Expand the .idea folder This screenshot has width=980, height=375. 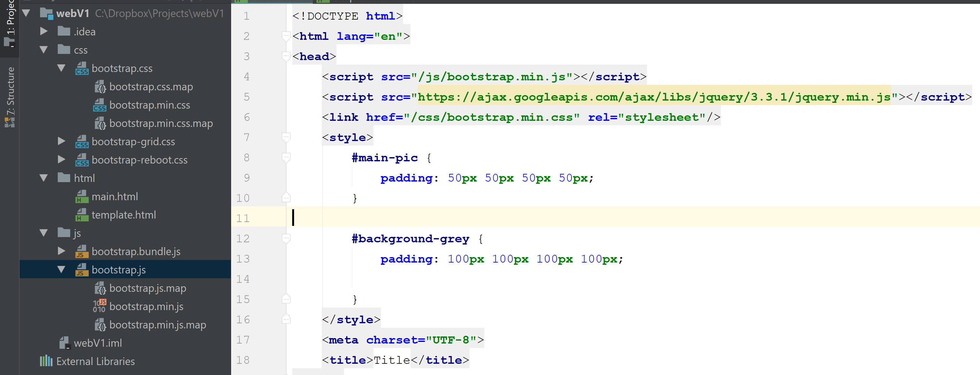pos(43,31)
